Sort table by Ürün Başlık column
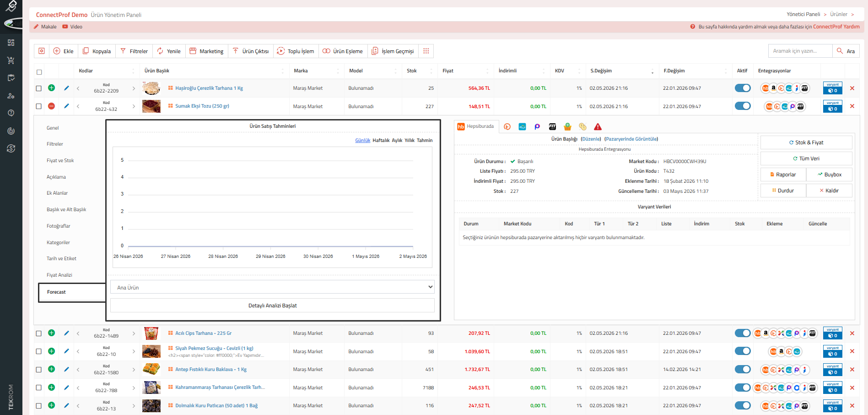868x415 pixels. coord(214,71)
